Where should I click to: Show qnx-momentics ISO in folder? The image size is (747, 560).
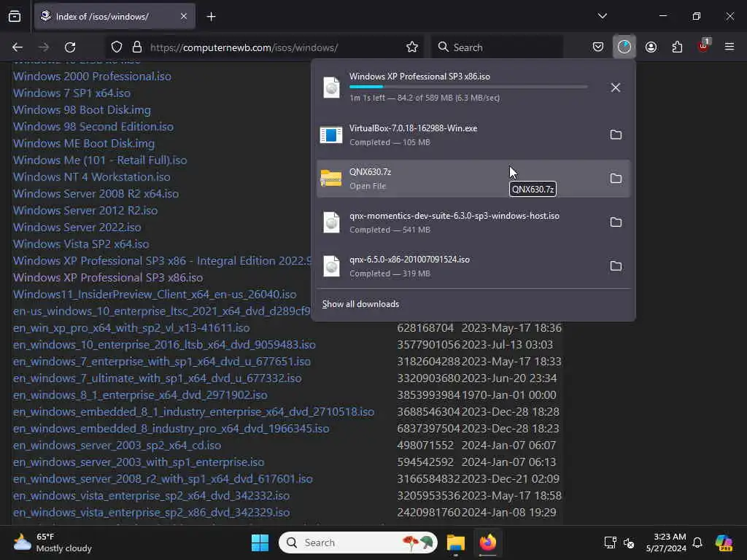coord(616,222)
